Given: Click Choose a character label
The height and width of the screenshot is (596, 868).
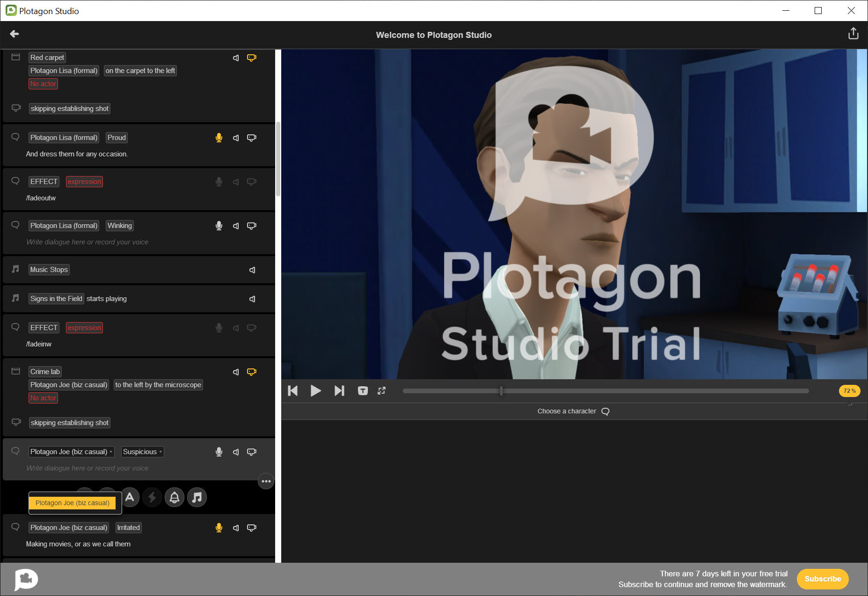Looking at the screenshot, I should pos(567,411).
